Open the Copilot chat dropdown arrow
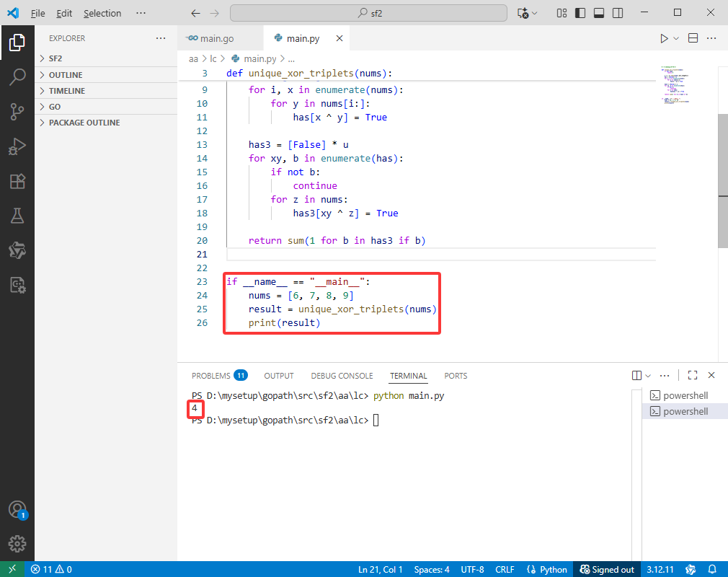This screenshot has height=577, width=728. (x=534, y=13)
